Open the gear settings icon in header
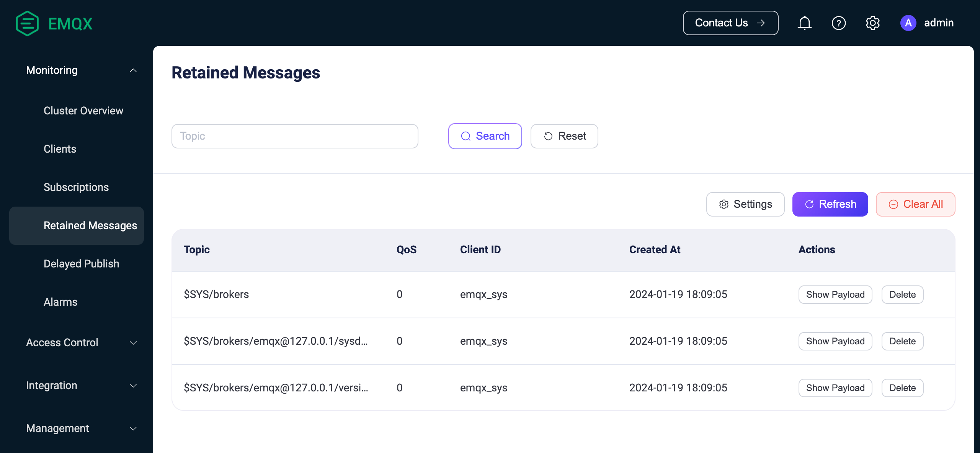The width and height of the screenshot is (980, 453). pyautogui.click(x=872, y=23)
